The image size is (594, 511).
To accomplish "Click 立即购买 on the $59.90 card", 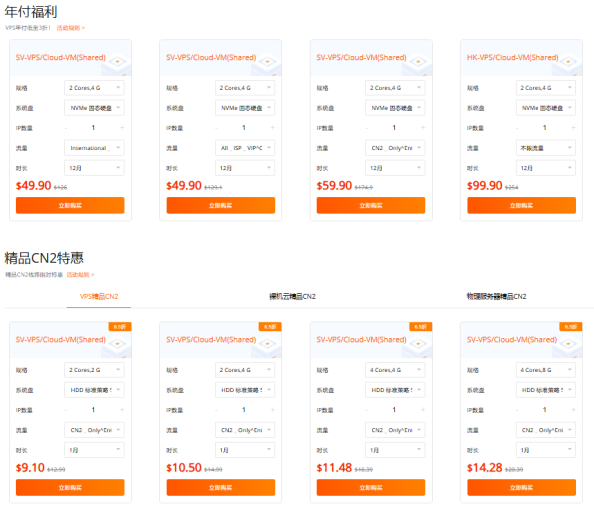I will [x=371, y=205].
